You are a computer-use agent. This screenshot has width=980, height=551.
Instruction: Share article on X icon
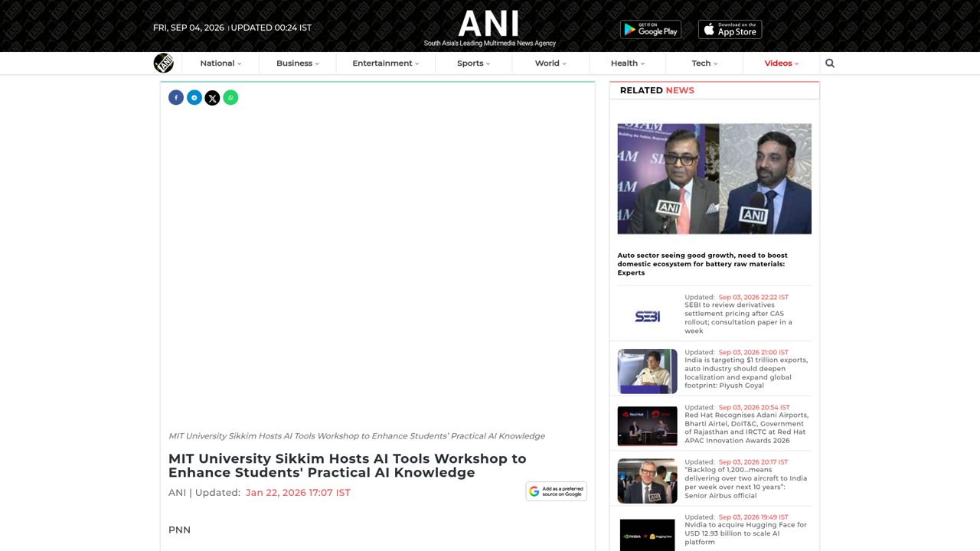coord(212,97)
